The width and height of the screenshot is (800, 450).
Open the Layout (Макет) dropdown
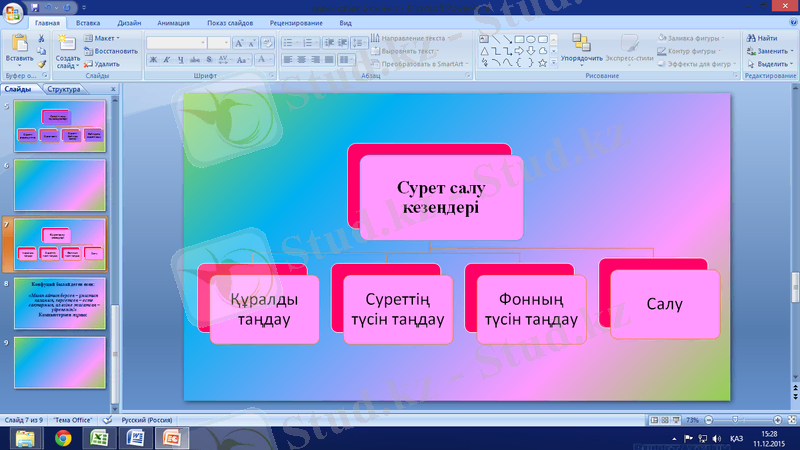(x=104, y=38)
